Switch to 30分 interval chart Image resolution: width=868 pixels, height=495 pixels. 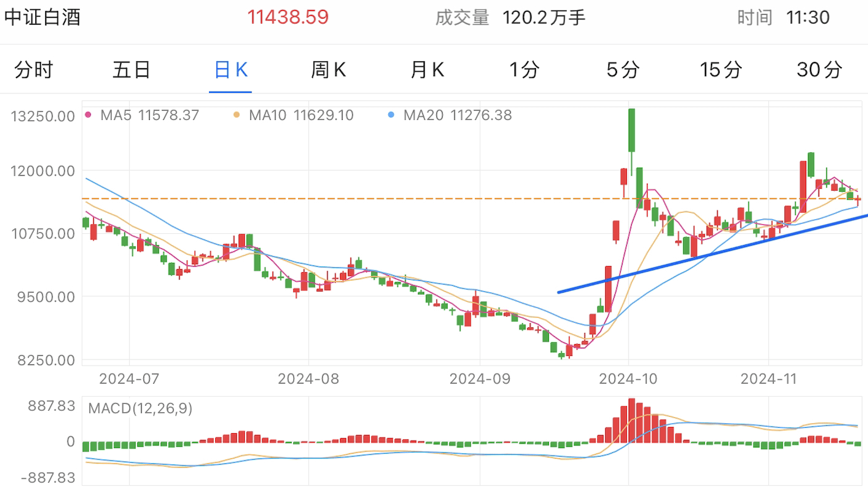click(819, 70)
